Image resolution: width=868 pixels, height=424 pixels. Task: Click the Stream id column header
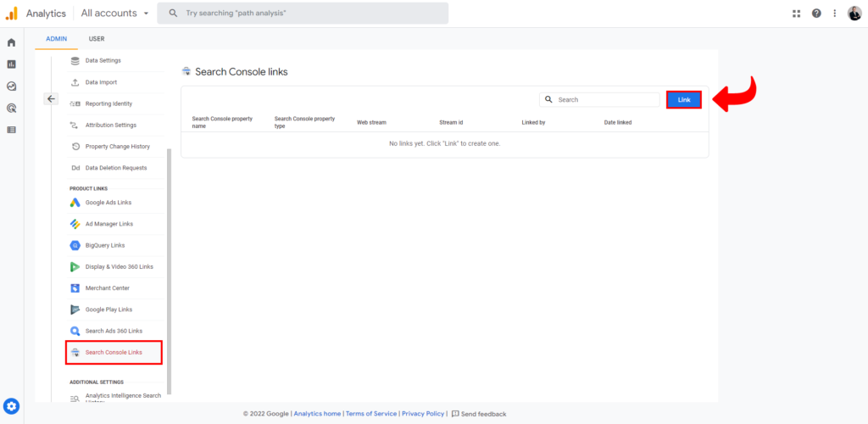(451, 122)
